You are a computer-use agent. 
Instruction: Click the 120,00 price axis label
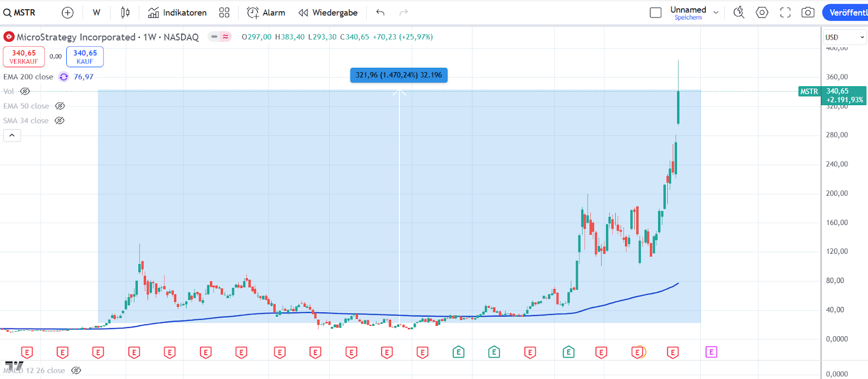(837, 252)
